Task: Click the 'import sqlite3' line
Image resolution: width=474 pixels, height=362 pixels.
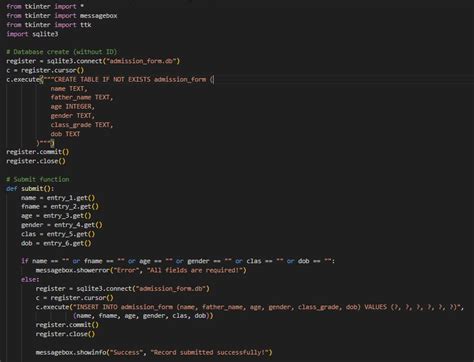Action: 32,34
